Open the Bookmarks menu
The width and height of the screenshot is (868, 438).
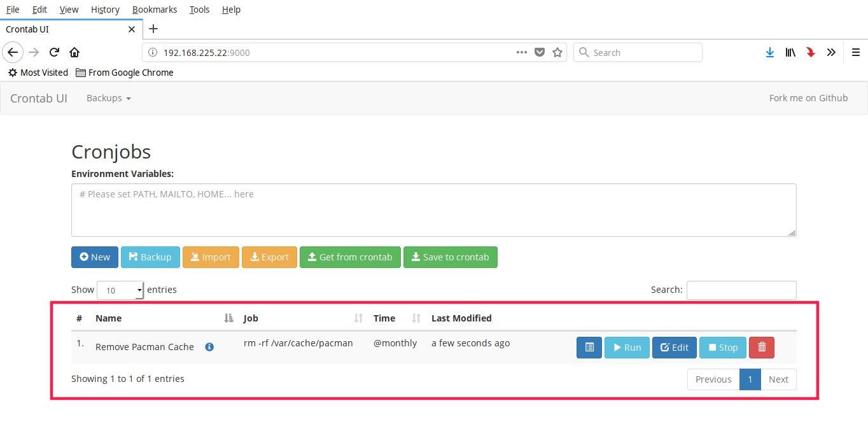click(x=155, y=10)
